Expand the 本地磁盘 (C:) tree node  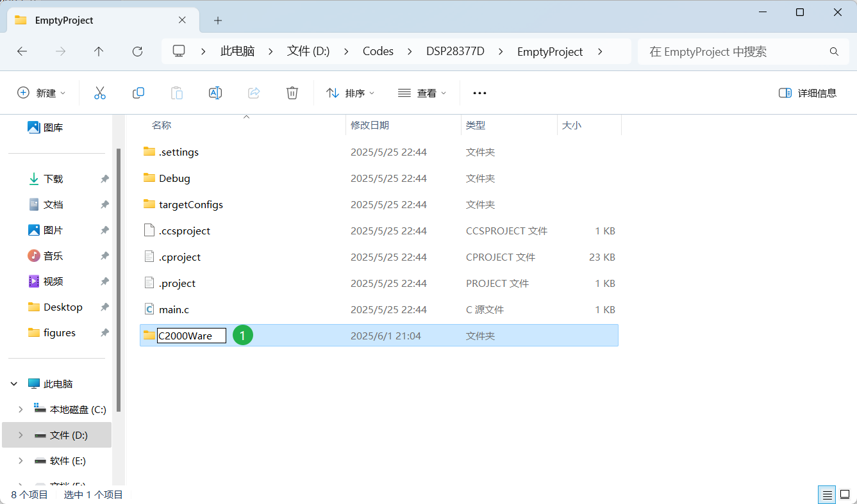[x=20, y=409]
